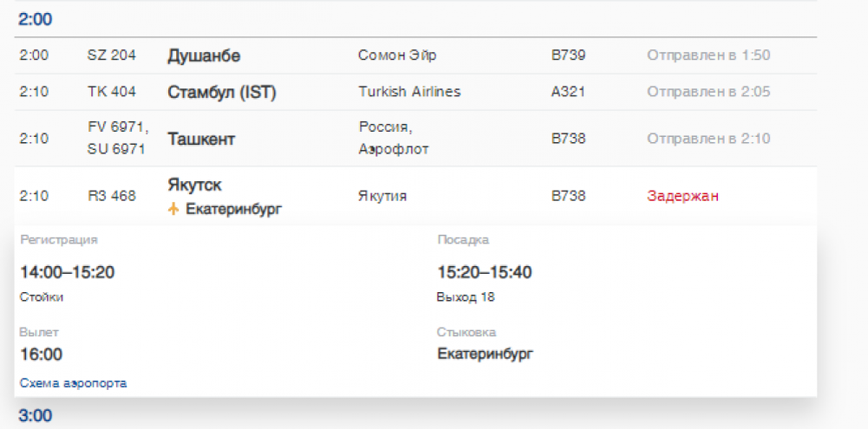This screenshot has width=868, height=429.
Task: Click the Turkish Airlines carrier name
Action: tap(409, 91)
